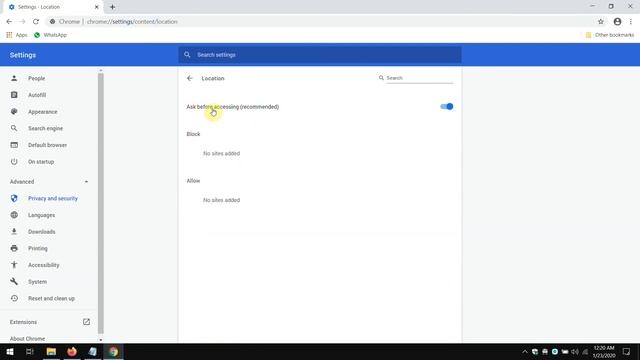Click the Allow section heading
This screenshot has width=640, height=360.
(193, 181)
